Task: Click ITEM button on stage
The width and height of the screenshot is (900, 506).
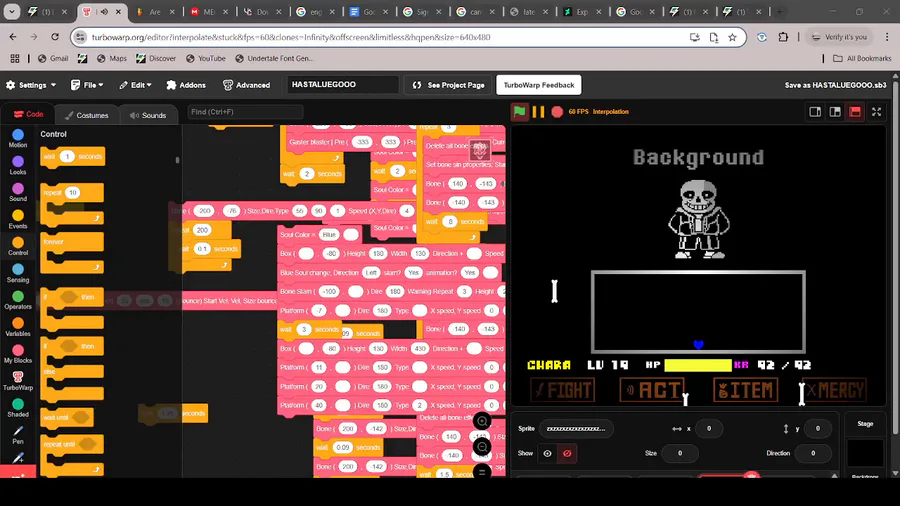Action: tap(746, 390)
